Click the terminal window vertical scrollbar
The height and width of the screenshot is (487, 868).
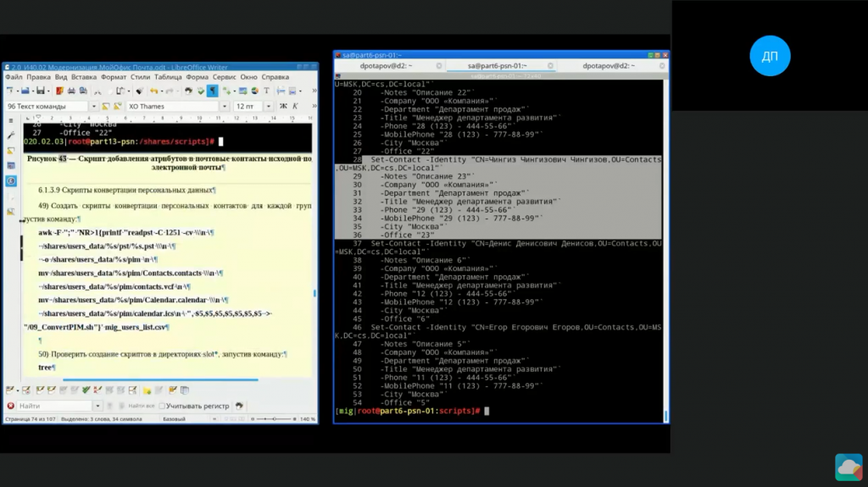click(665, 250)
